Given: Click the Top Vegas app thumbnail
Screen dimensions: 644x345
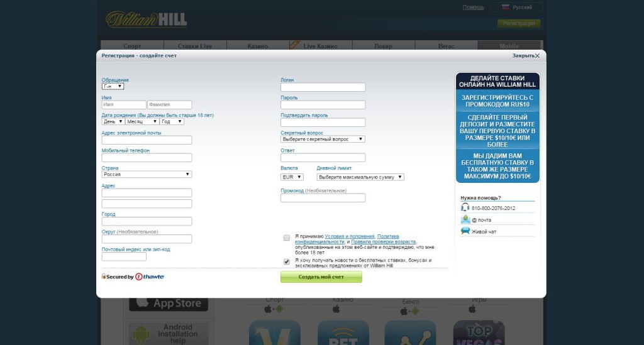Looking at the screenshot, I should coord(479,332).
